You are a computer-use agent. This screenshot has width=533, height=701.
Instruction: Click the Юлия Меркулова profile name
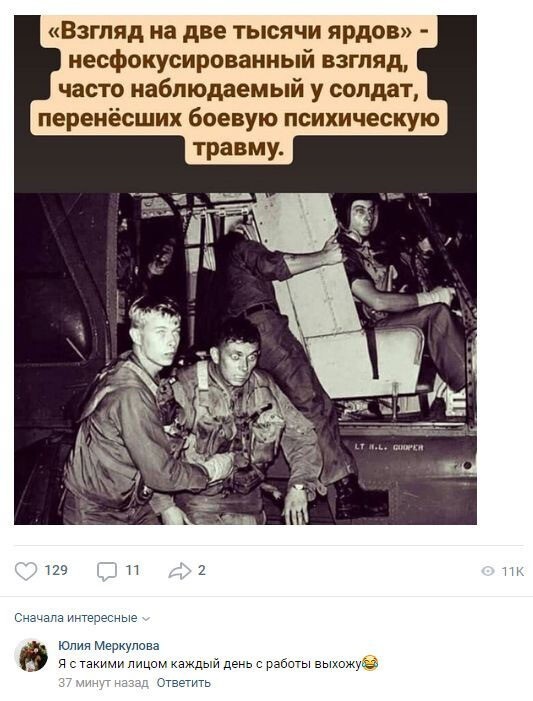[109, 646]
